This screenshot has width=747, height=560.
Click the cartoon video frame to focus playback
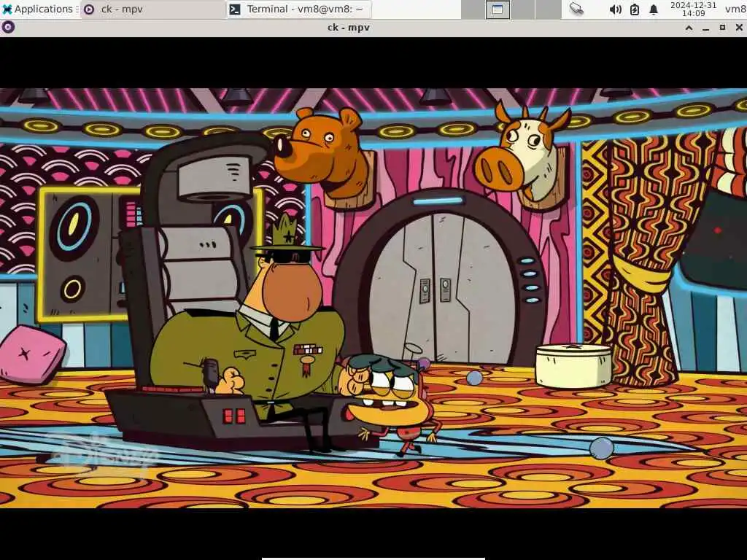(373, 298)
